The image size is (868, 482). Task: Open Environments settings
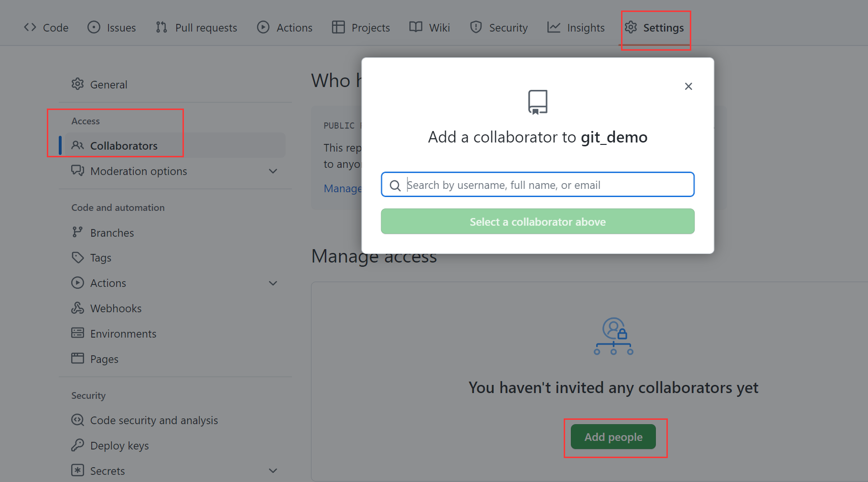[176, 334]
